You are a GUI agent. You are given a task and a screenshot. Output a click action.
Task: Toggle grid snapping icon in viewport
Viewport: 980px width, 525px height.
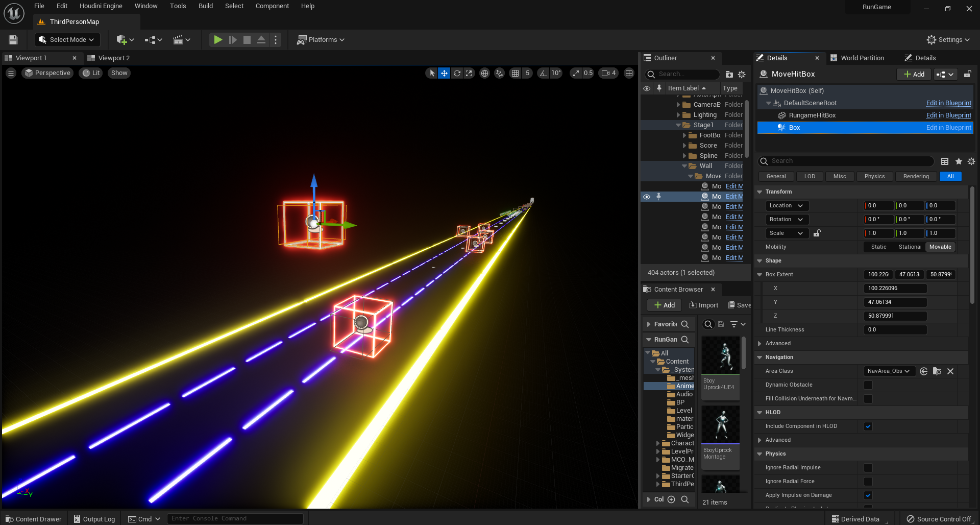[x=516, y=73]
